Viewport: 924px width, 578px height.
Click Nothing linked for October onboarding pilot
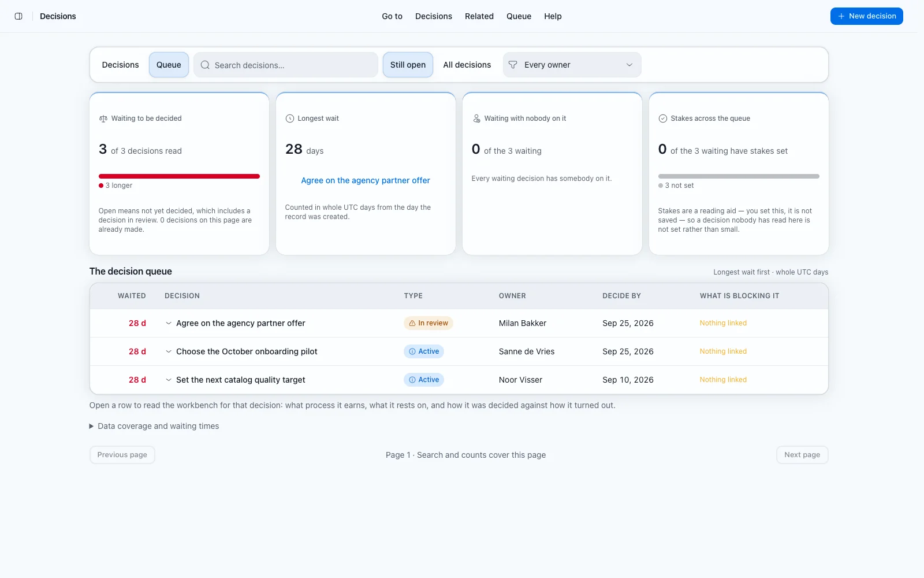[723, 351]
